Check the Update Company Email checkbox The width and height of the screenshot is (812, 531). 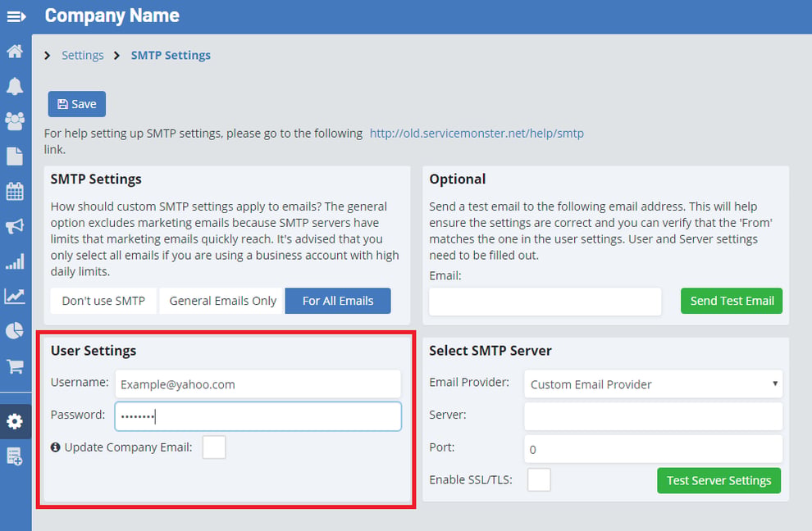pyautogui.click(x=214, y=447)
